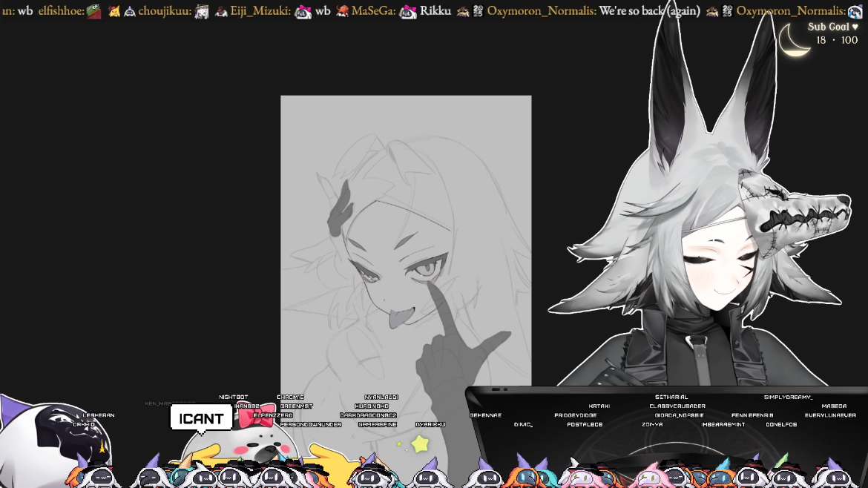
Task: Click the ICANT speech bubble
Action: coord(201,418)
